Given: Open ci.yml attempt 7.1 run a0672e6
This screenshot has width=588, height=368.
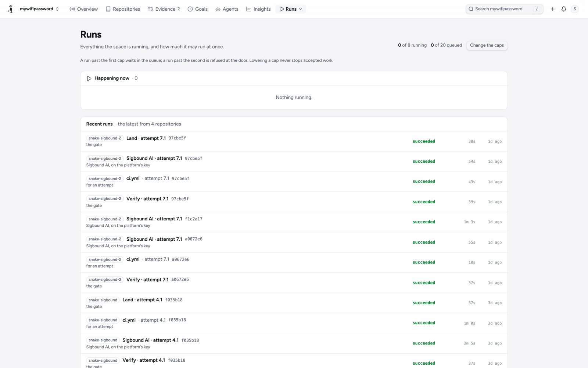Looking at the screenshot, I should 294,263.
